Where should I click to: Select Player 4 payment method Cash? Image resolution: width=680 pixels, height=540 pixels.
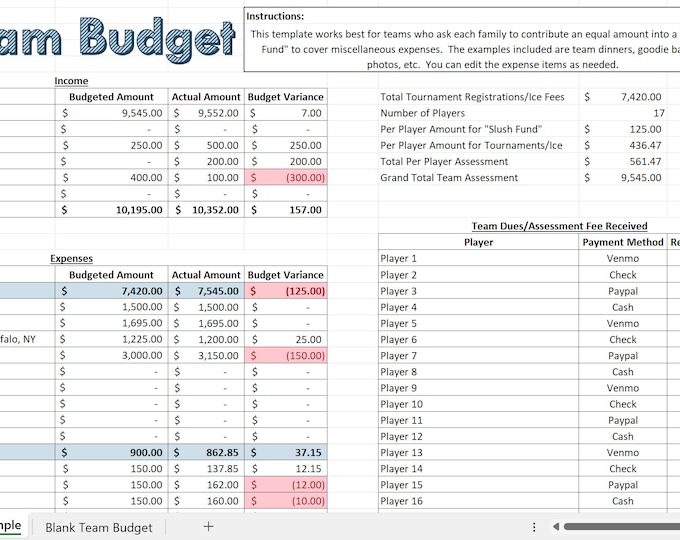tap(623, 307)
